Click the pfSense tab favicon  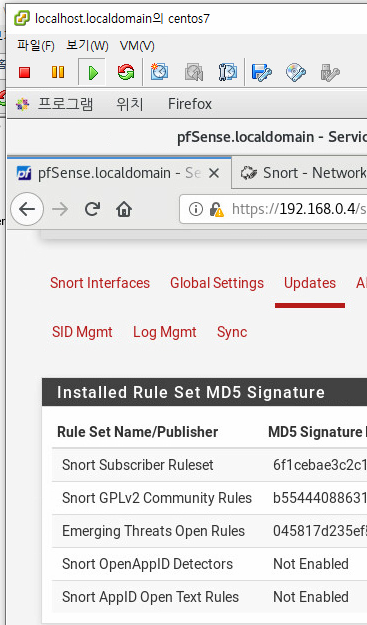(24, 173)
